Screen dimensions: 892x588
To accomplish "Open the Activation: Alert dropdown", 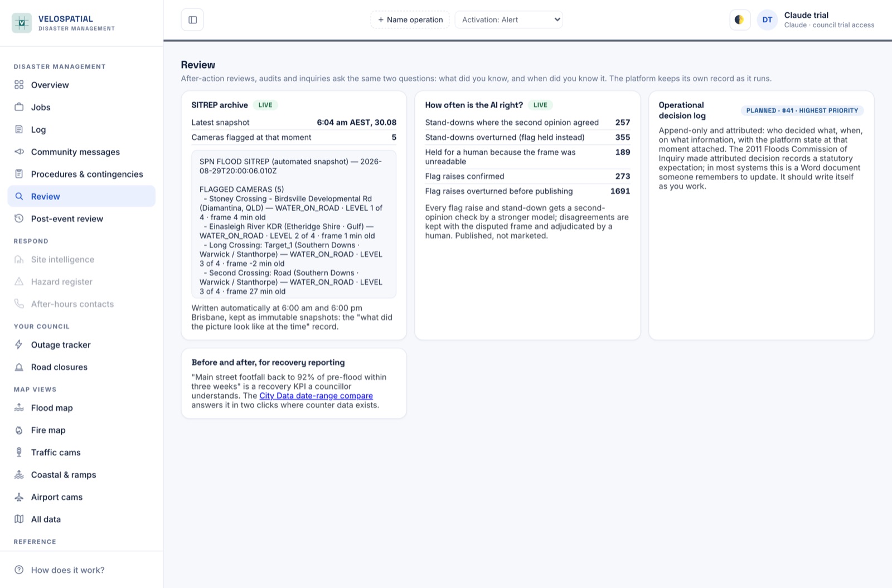I will pyautogui.click(x=508, y=20).
